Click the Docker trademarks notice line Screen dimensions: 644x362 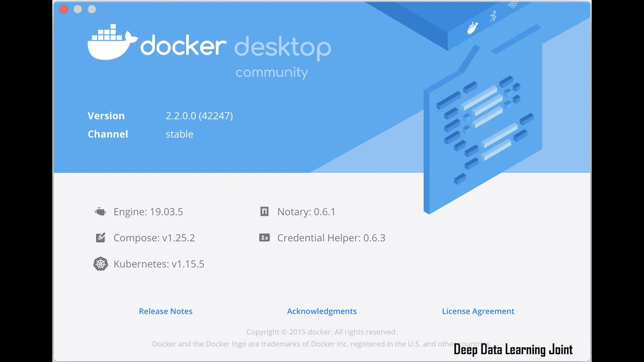321,344
